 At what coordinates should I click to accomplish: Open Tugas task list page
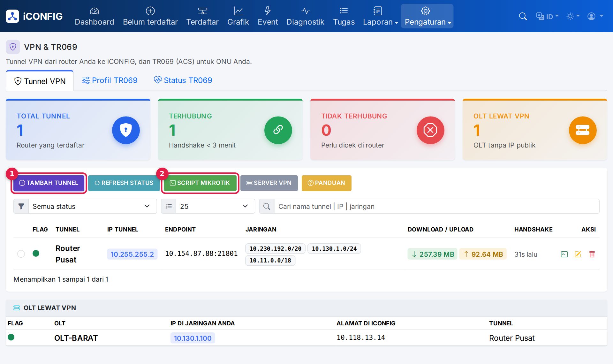[344, 16]
